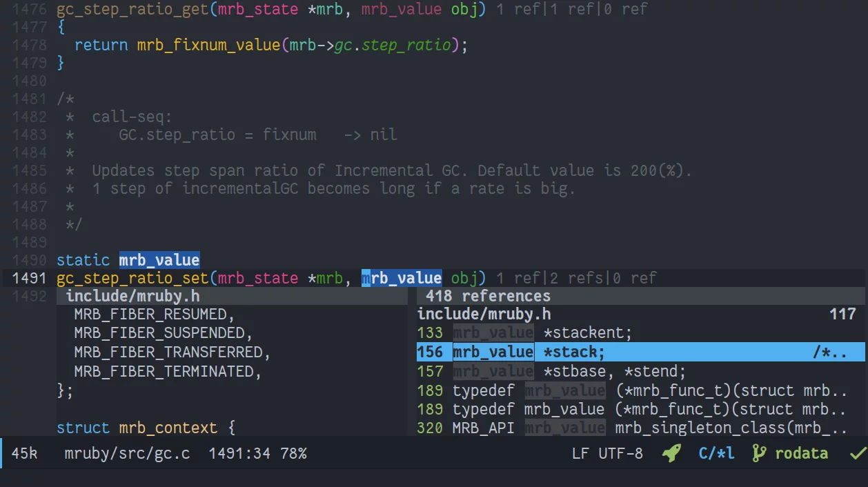Click include/mruby.h heading in references list
Image resolution: width=868 pixels, height=487 pixels.
tap(484, 314)
